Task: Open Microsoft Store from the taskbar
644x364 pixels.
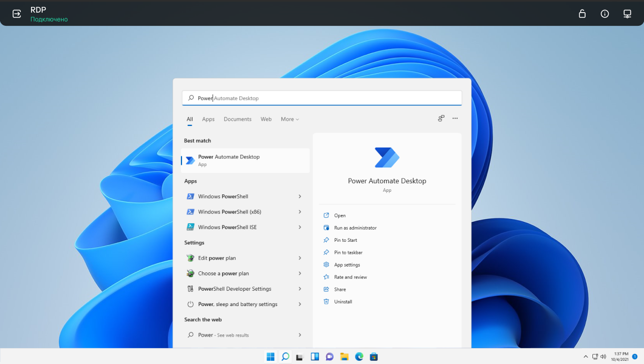Action: (374, 357)
